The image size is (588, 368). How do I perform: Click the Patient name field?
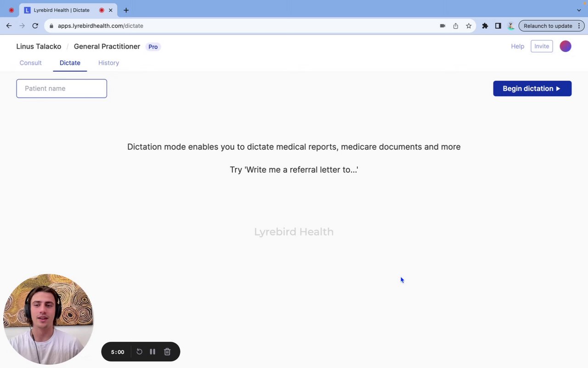62,88
